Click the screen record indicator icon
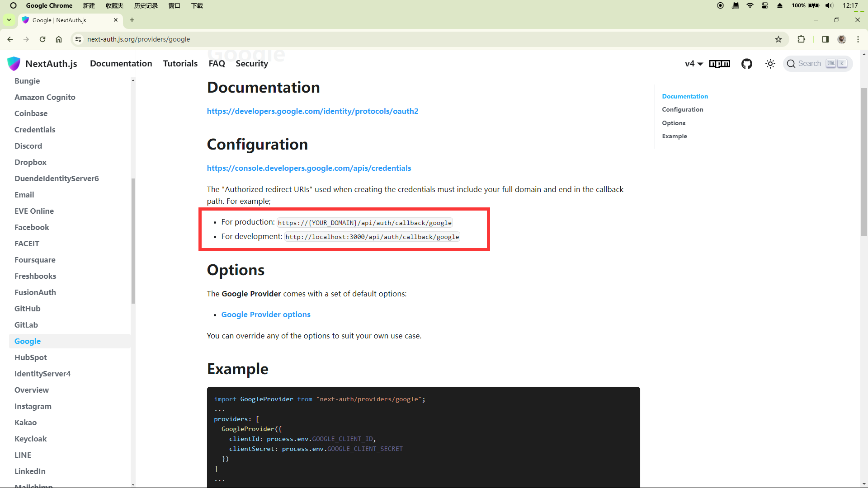868x488 pixels. coord(720,5)
